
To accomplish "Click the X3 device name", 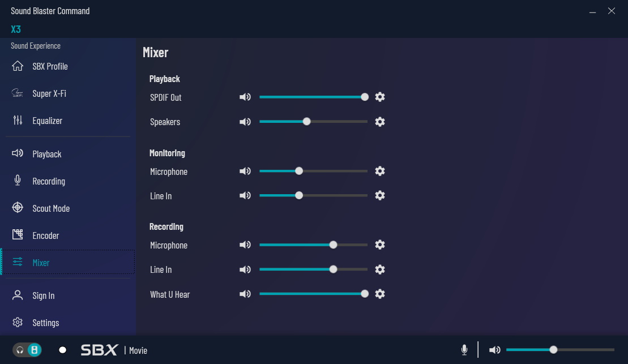I will 16,29.
